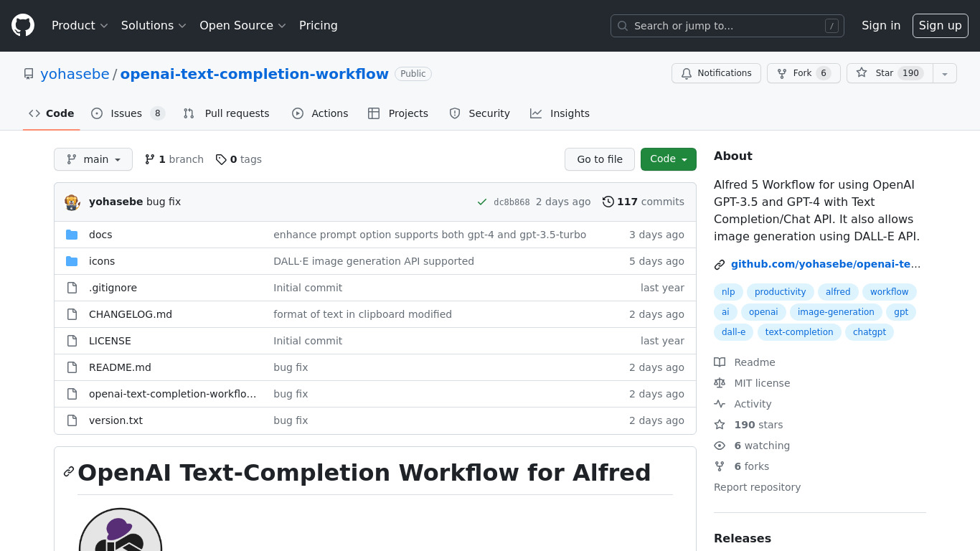The image size is (980, 551).
Task: Expand the Product menu
Action: pyautogui.click(x=80, y=25)
